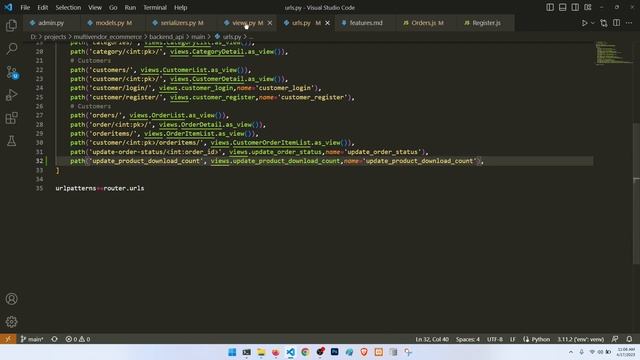
Task: Open the Manage gear settings
Action: 11,322
